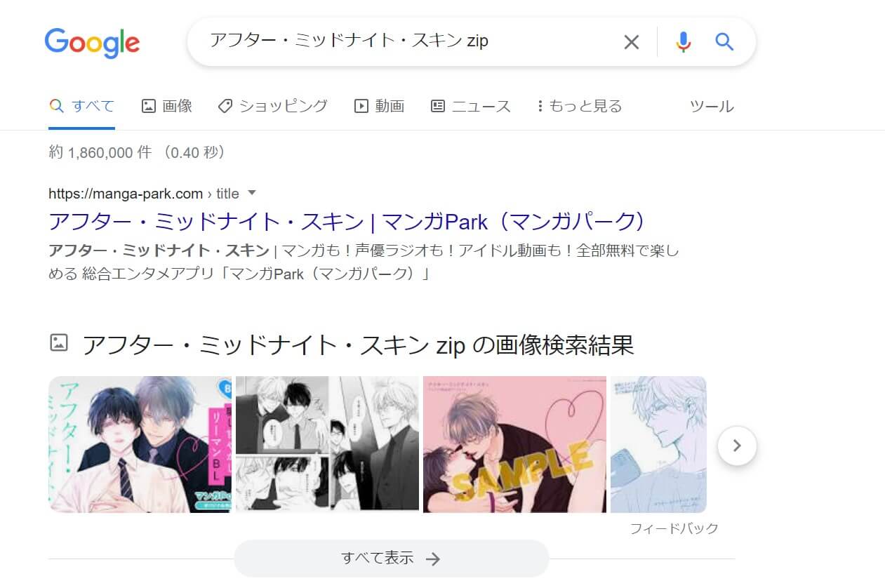The height and width of the screenshot is (588, 885).
Task: Switch to the 画像 tab
Action: pyautogui.click(x=167, y=106)
